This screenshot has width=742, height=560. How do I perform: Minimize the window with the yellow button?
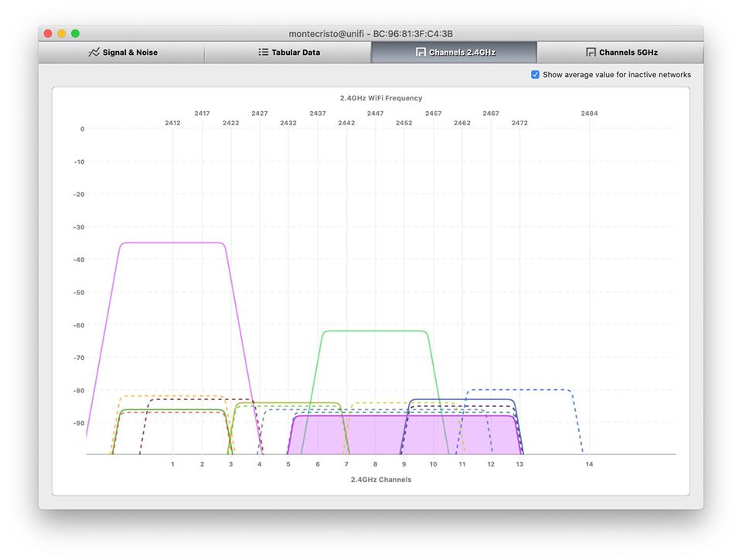click(x=62, y=34)
